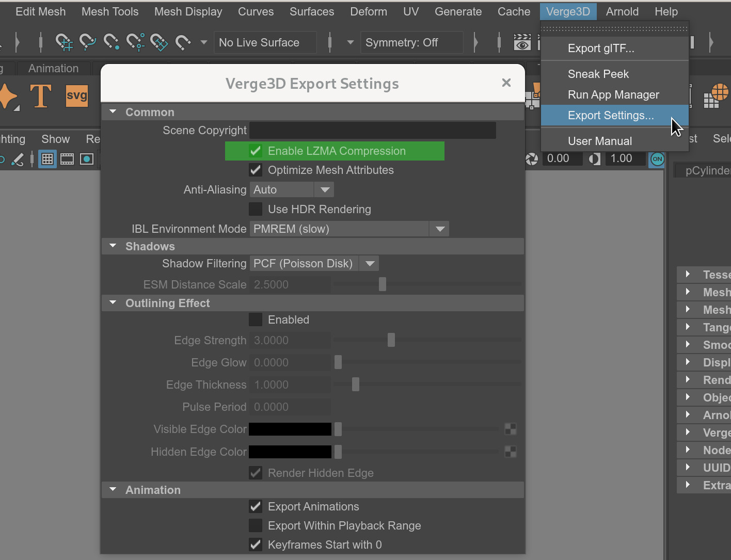Open the Shadow Filtering dropdown
The image size is (731, 560).
(314, 263)
